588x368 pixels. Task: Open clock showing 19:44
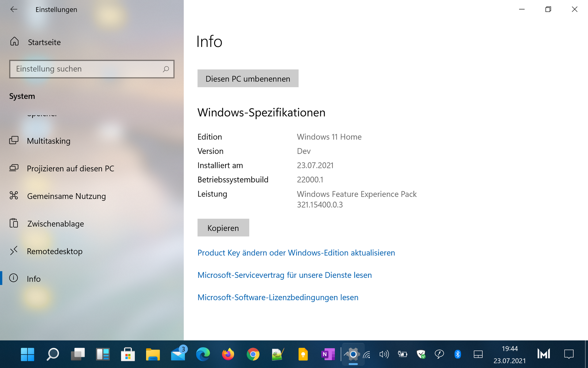pyautogui.click(x=510, y=355)
